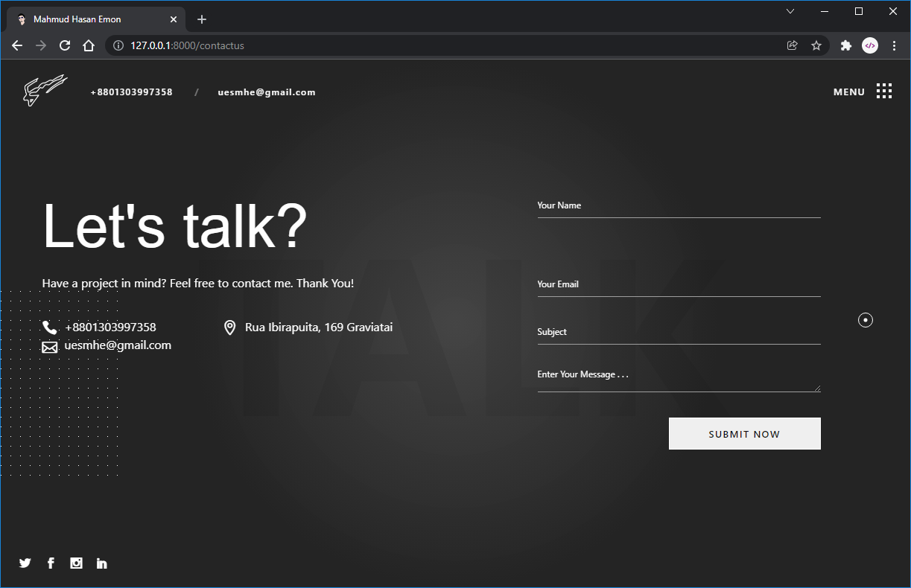Open the LinkedIn social icon
911x588 pixels.
click(x=102, y=563)
